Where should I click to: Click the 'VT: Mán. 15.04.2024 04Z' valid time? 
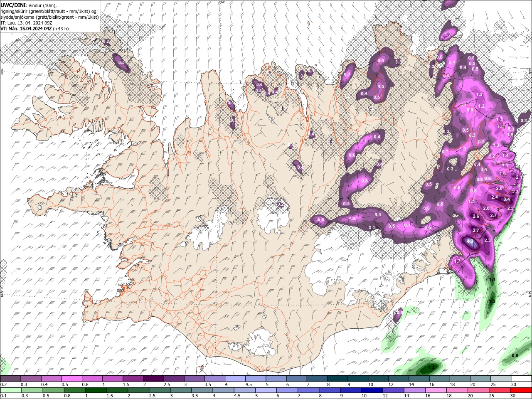26,28
